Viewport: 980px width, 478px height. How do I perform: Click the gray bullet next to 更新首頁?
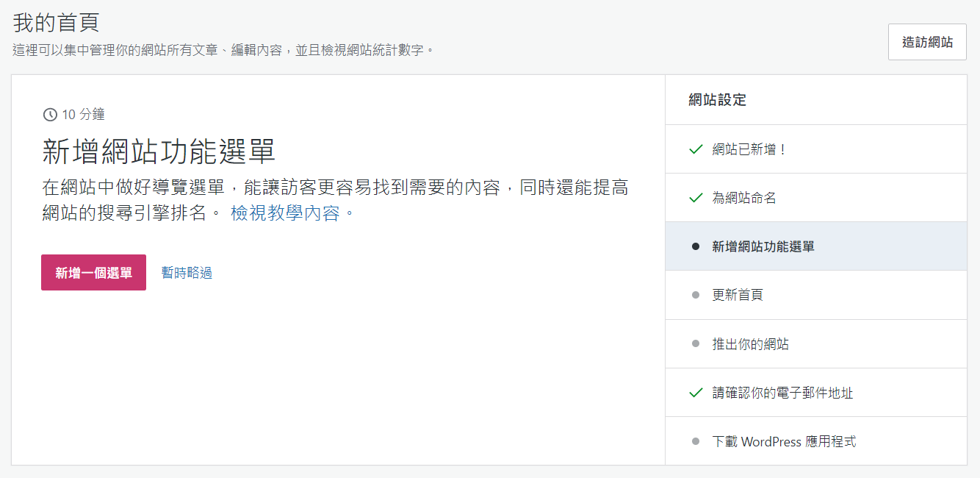pyautogui.click(x=696, y=295)
